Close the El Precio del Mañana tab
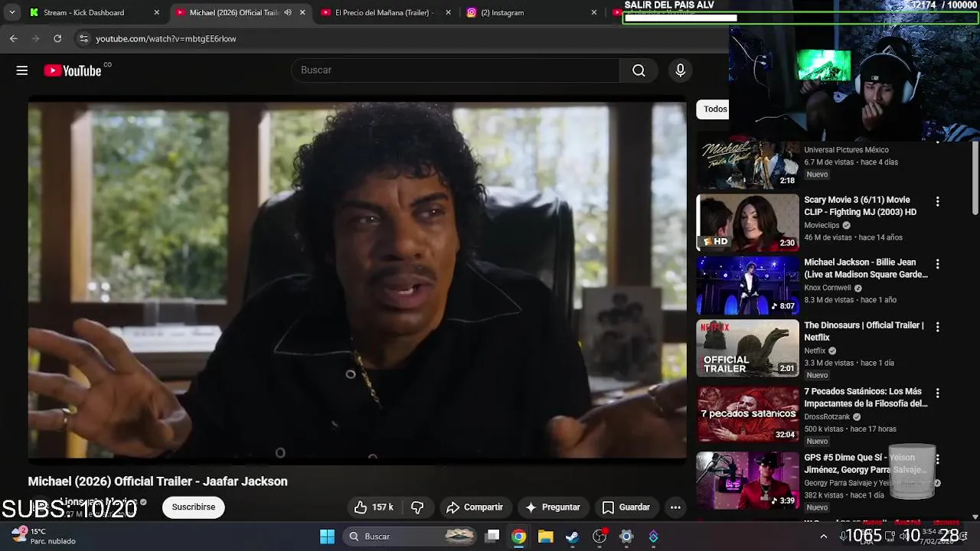 coord(448,12)
